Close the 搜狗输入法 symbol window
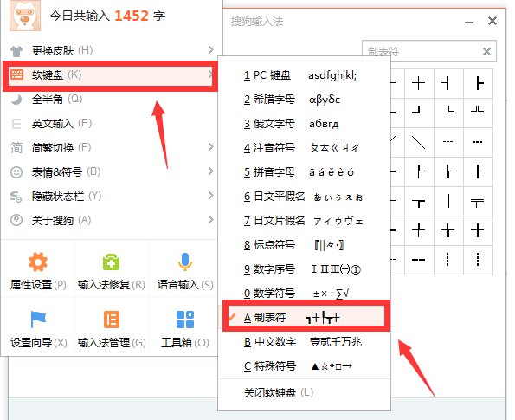This screenshot has width=515, height=420. pyautogui.click(x=492, y=21)
